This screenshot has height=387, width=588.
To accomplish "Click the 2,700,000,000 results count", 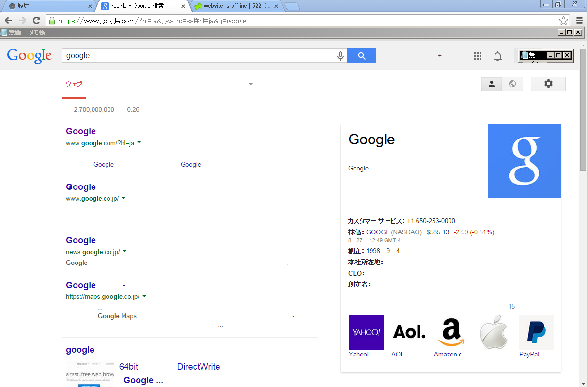I will tap(94, 110).
